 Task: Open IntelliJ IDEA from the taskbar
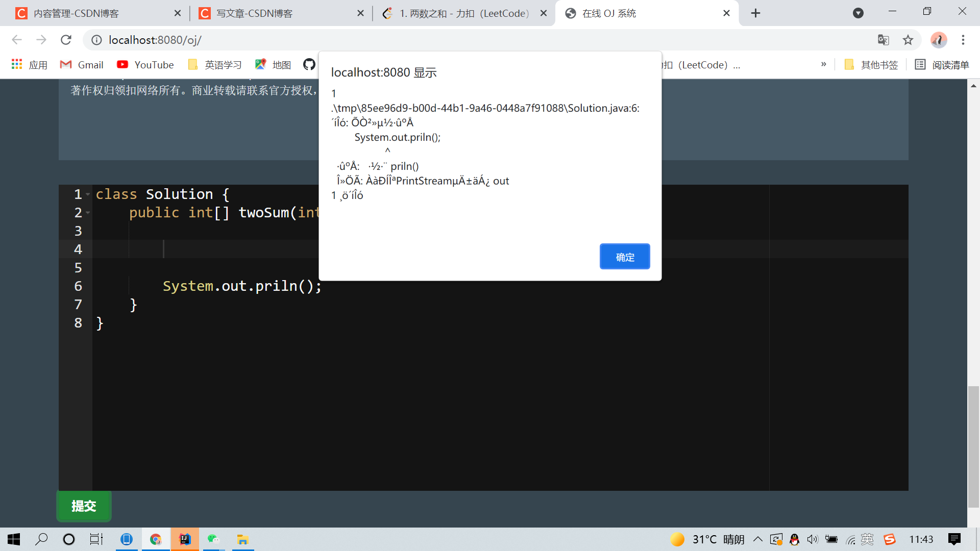coord(184,539)
